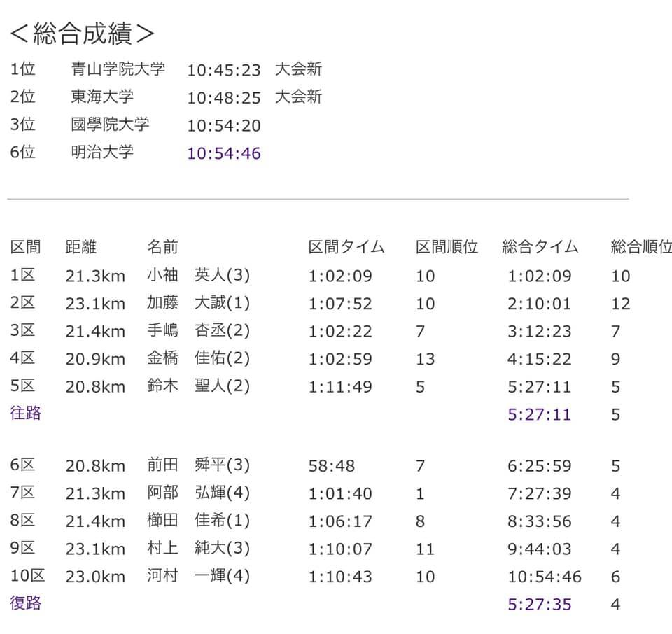672x634 pixels.
Task: Click 大会新 next to 東海大学's time
Action: [298, 97]
